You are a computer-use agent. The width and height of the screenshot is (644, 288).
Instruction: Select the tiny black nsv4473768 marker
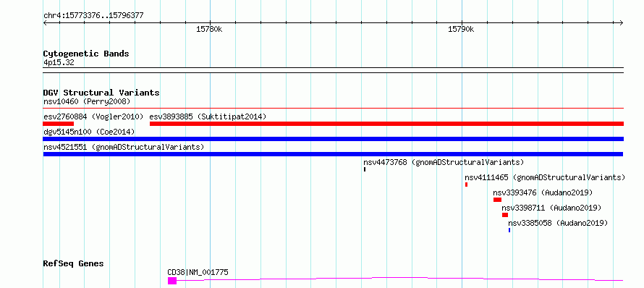pos(364,169)
